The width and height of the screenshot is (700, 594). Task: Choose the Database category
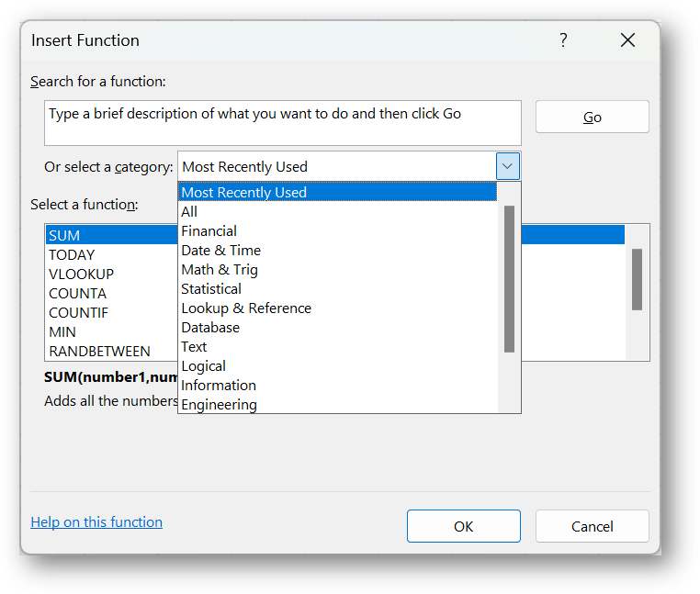click(337, 327)
